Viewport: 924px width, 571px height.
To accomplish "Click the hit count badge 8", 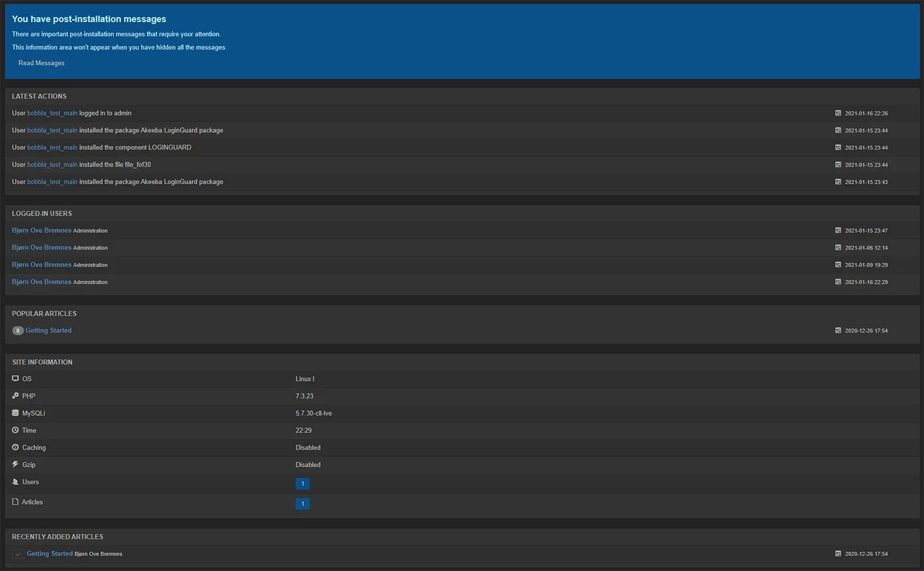I will click(x=18, y=331).
